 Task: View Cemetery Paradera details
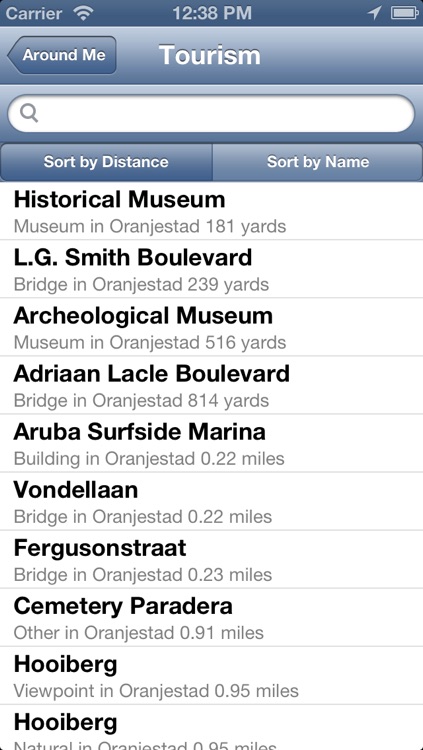pyautogui.click(x=212, y=617)
